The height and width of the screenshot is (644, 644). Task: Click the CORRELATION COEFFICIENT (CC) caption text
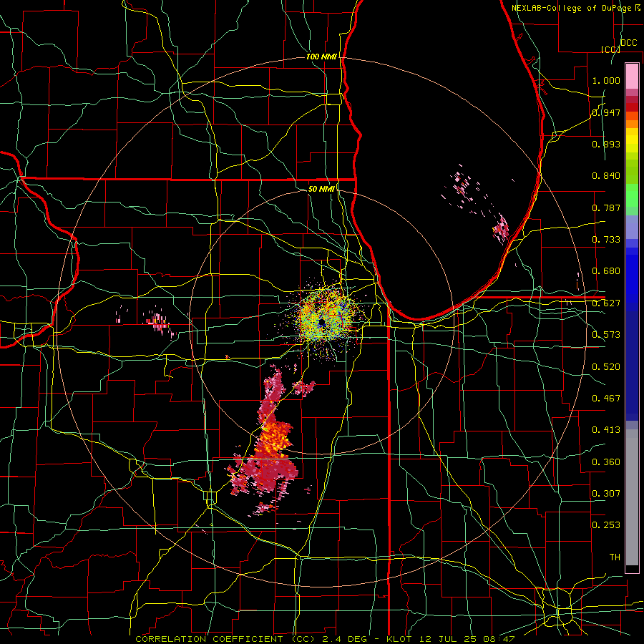[x=225, y=639]
